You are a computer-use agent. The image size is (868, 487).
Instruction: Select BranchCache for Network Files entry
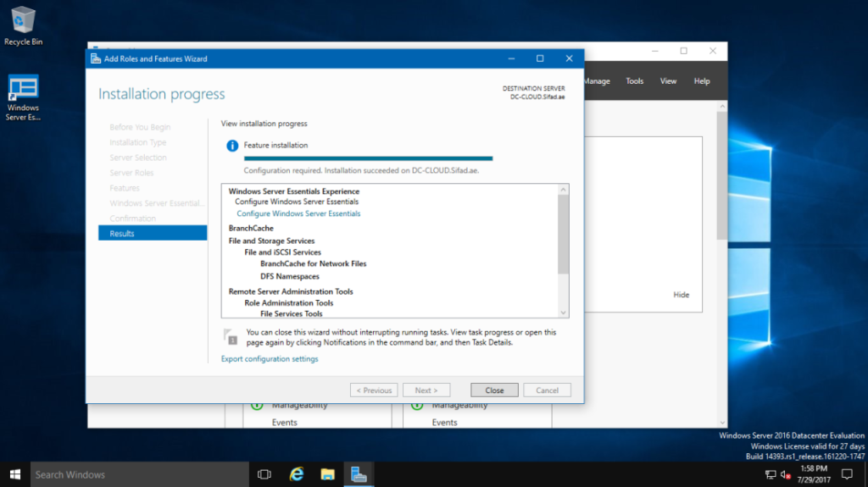(314, 263)
